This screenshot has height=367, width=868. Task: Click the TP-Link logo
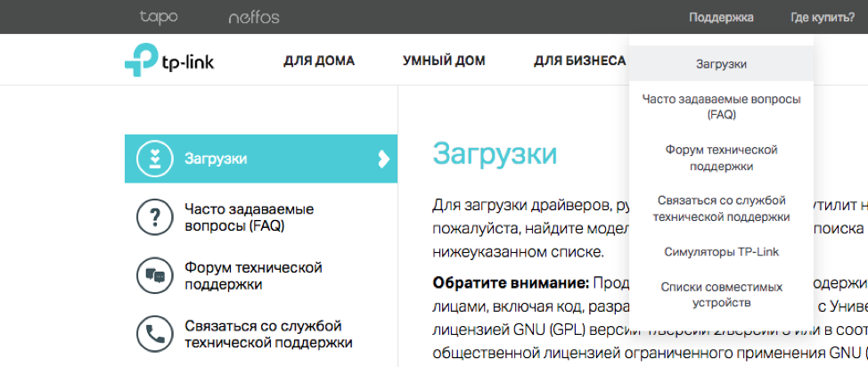169,60
